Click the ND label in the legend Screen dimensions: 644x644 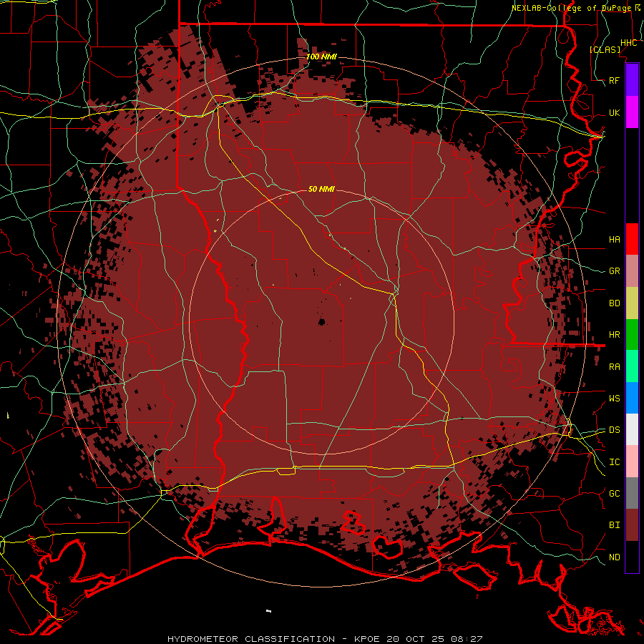pos(615,557)
